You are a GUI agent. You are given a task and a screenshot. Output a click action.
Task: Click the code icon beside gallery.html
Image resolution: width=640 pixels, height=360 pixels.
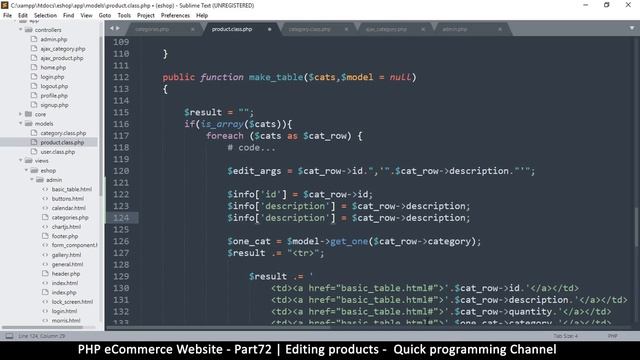coord(45,255)
